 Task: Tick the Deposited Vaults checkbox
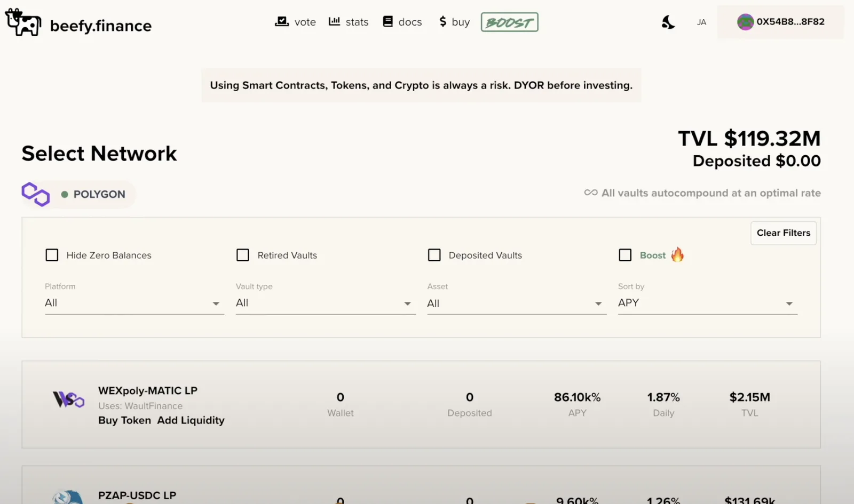click(434, 255)
